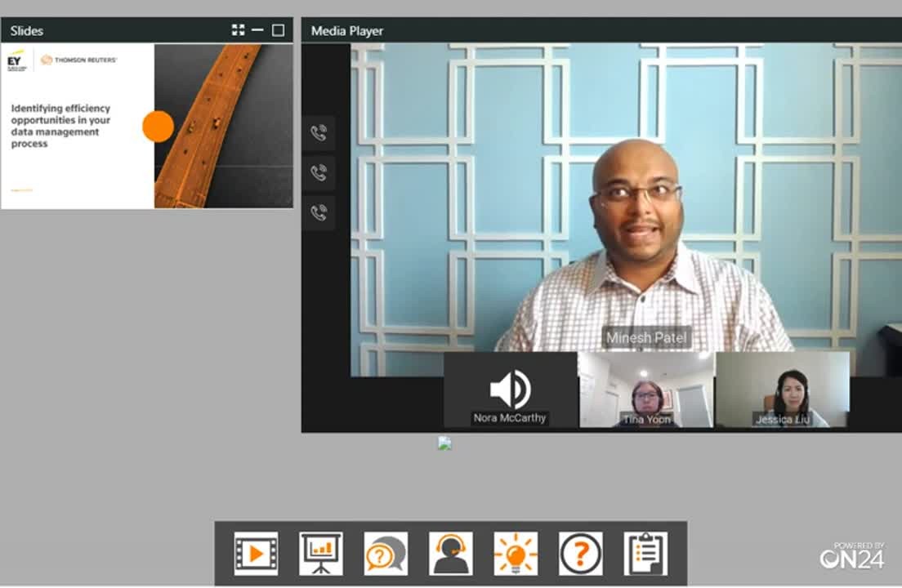Click the top phone call icon

(x=319, y=133)
